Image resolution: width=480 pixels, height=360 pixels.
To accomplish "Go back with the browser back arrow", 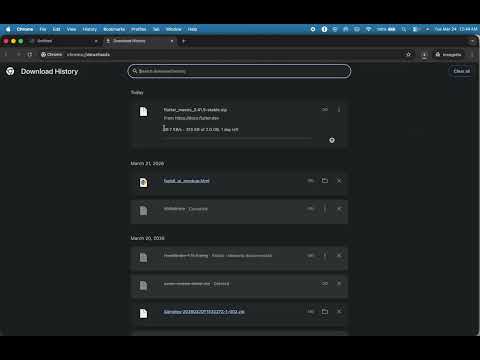I will tap(6, 54).
